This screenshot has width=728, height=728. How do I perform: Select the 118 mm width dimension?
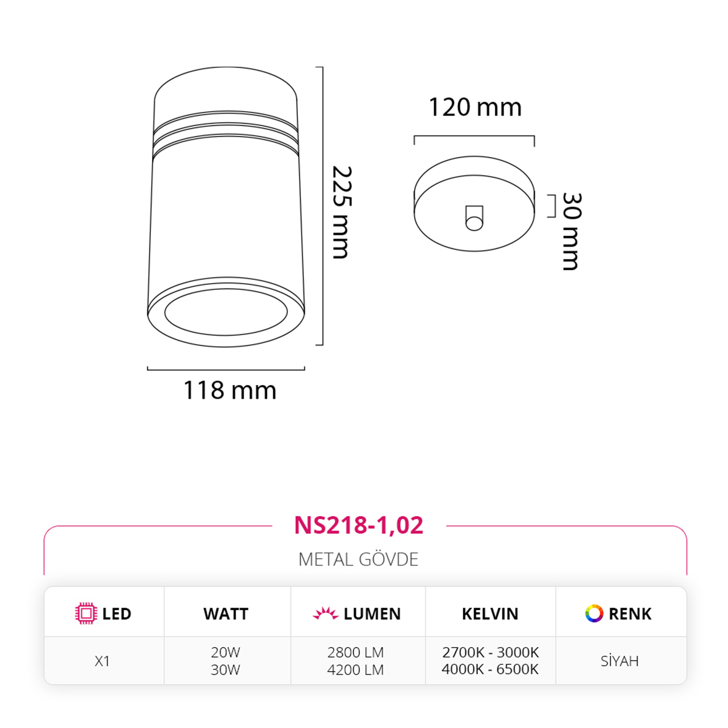[230, 390]
